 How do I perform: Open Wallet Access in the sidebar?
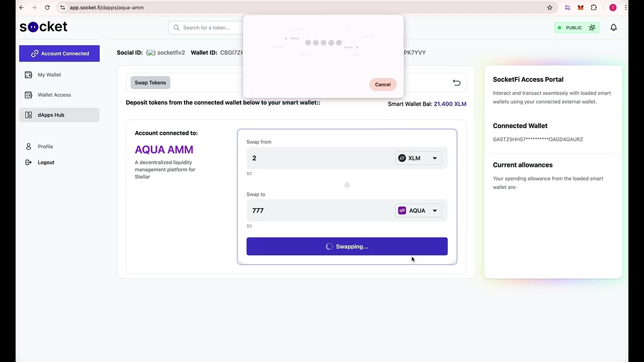pos(59,95)
